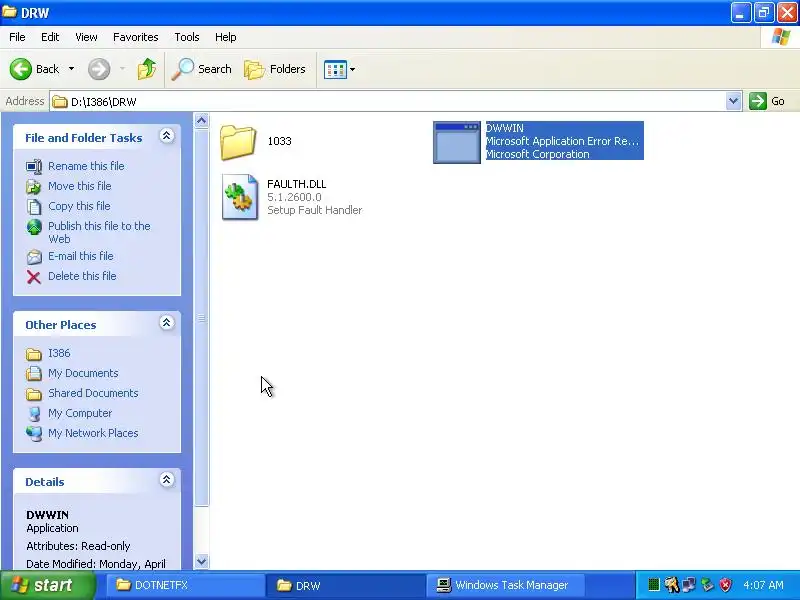Click the Rename this file icon
Viewport: 800px width, 600px height.
tap(34, 166)
